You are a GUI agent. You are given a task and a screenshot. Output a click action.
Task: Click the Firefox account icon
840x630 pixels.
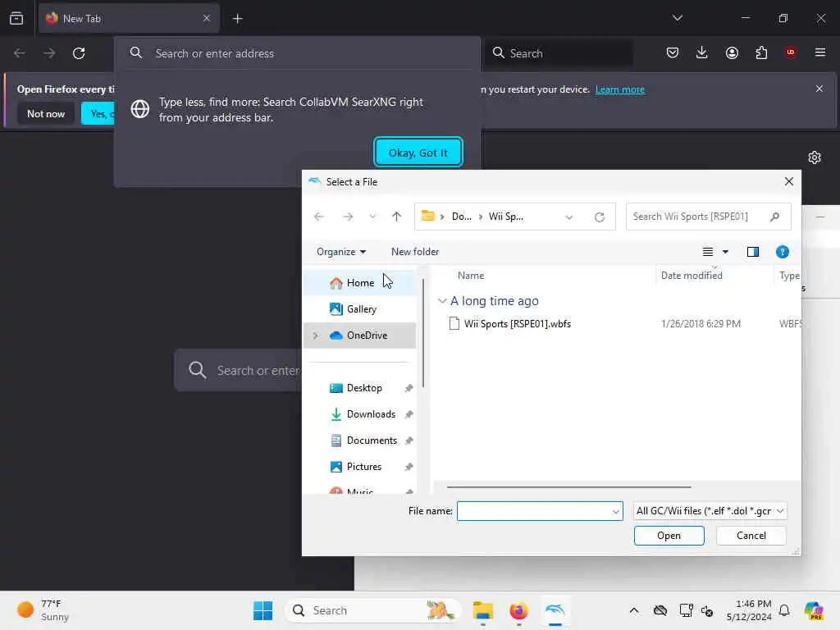click(x=732, y=52)
